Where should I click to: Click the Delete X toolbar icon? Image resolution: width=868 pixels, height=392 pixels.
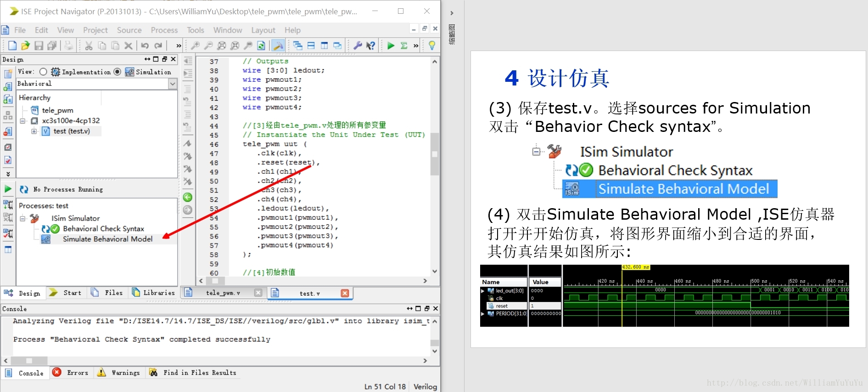click(x=129, y=45)
